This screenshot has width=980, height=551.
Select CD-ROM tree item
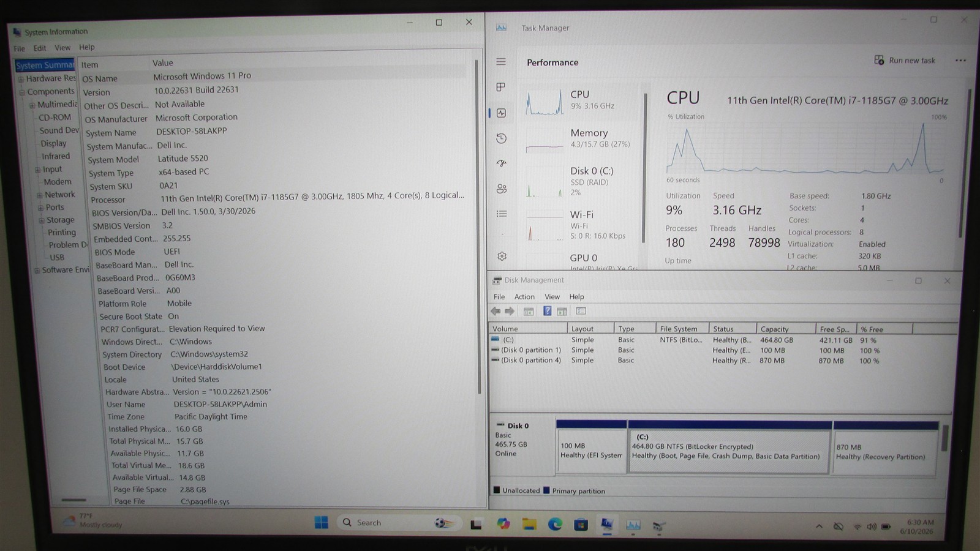(55, 117)
